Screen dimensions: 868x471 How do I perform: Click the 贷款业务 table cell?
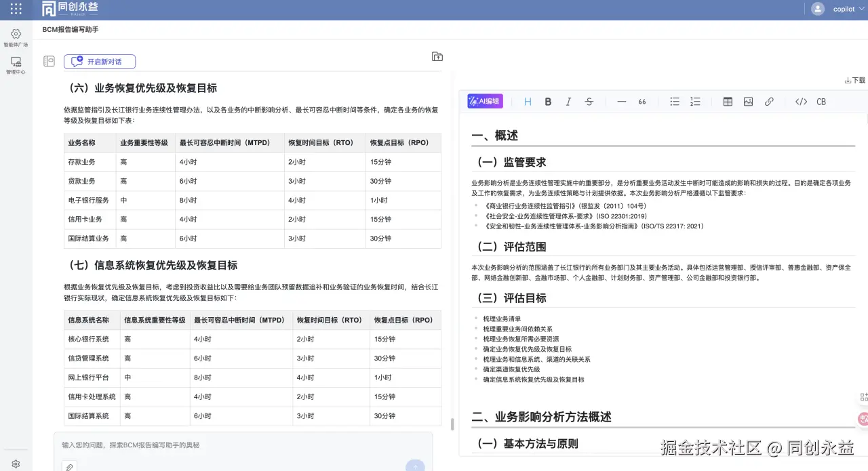90,181
